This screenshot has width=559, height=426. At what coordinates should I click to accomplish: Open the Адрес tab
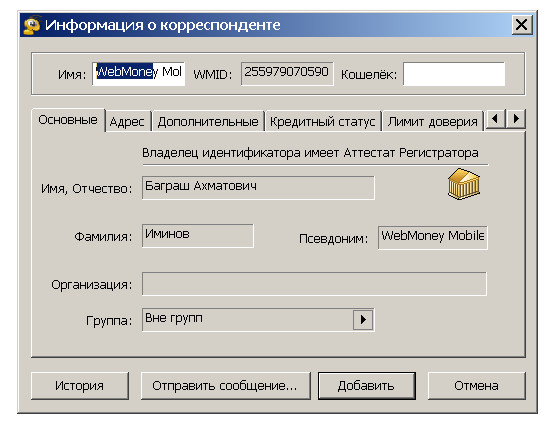click(x=127, y=122)
